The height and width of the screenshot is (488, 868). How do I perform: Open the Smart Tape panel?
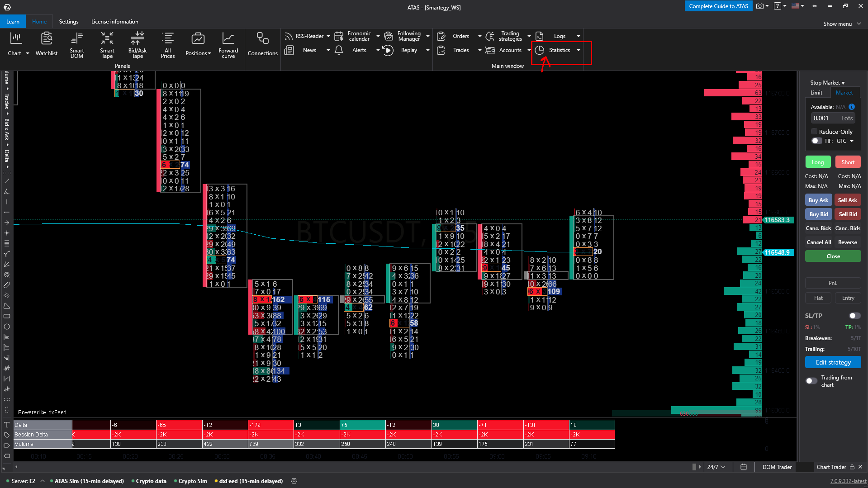tap(107, 44)
